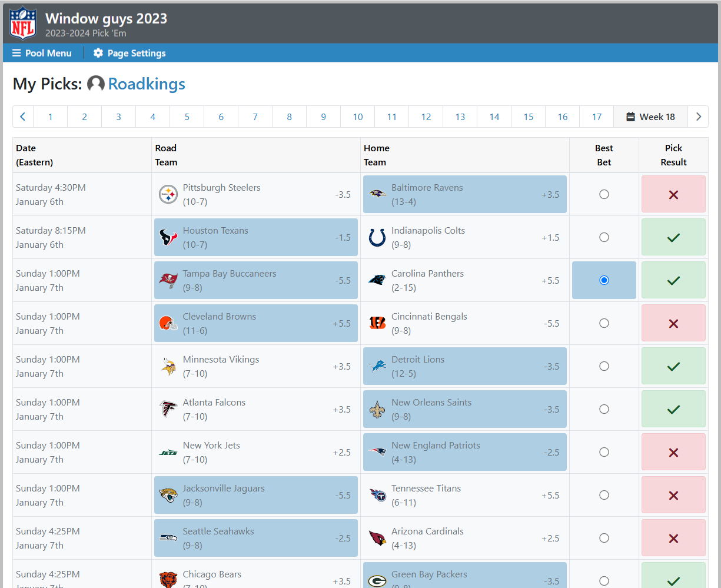The image size is (721, 588).
Task: Switch to week 3 picks
Action: click(119, 117)
